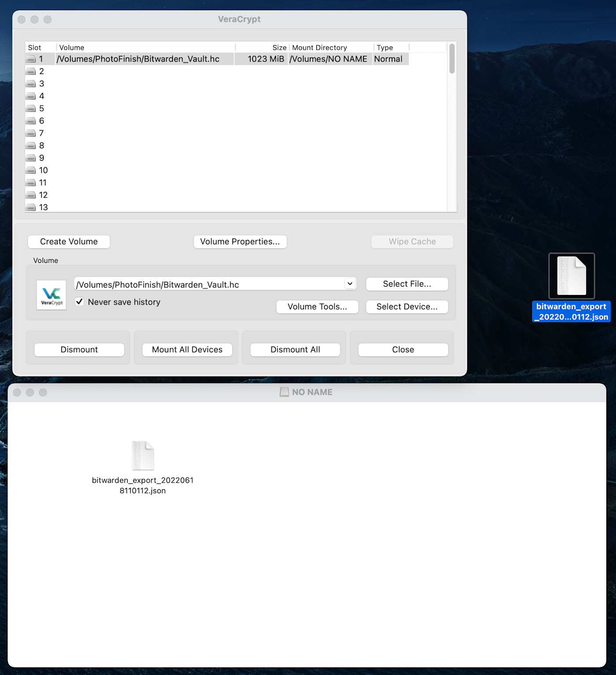616x675 pixels.
Task: Click the Mount Directory column header
Action: coord(319,47)
